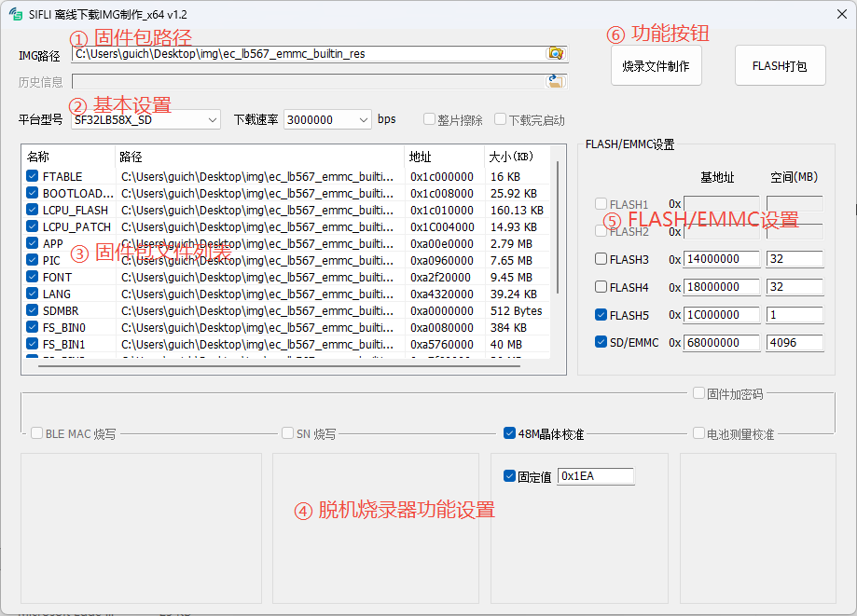857x616 pixels.
Task: Uncheck the FTABLE firmware entry
Action: pyautogui.click(x=32, y=176)
